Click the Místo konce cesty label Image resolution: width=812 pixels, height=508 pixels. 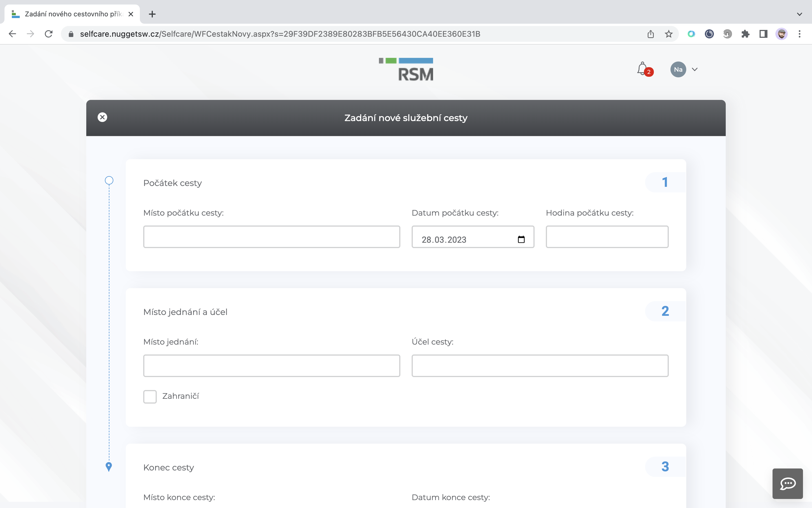tap(179, 498)
